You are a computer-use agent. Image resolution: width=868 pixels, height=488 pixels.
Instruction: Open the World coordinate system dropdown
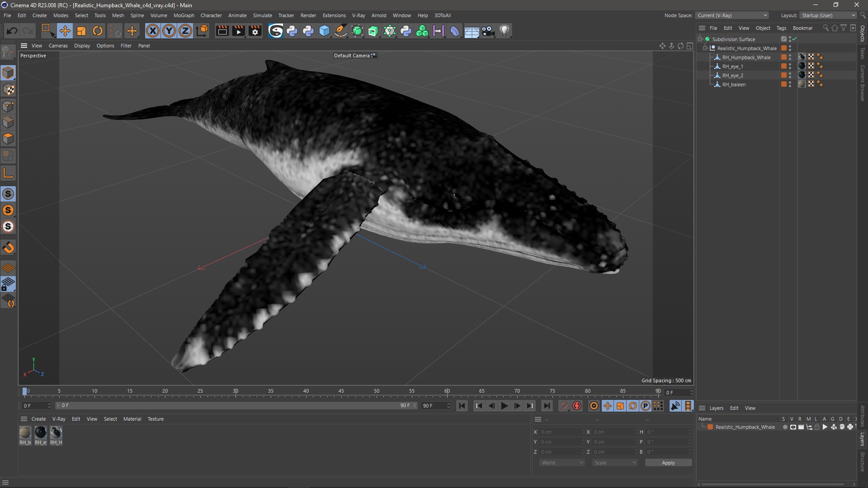(x=562, y=463)
